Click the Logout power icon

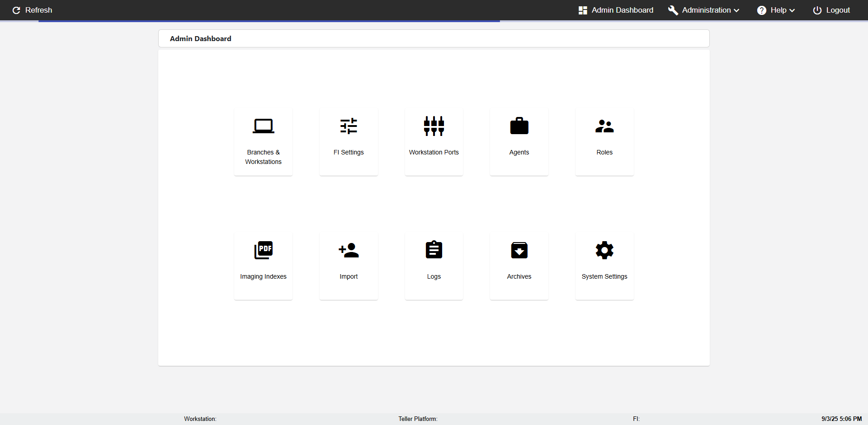coord(817,10)
